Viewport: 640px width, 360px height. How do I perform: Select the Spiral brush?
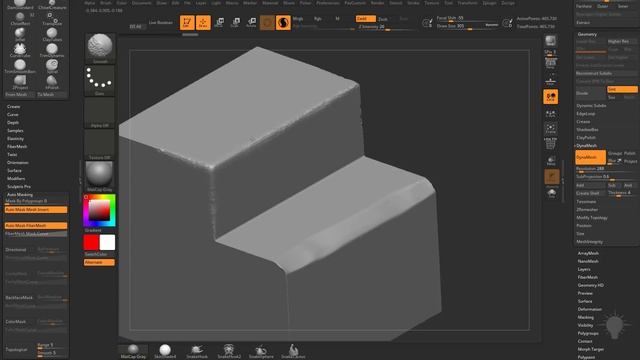52,66
